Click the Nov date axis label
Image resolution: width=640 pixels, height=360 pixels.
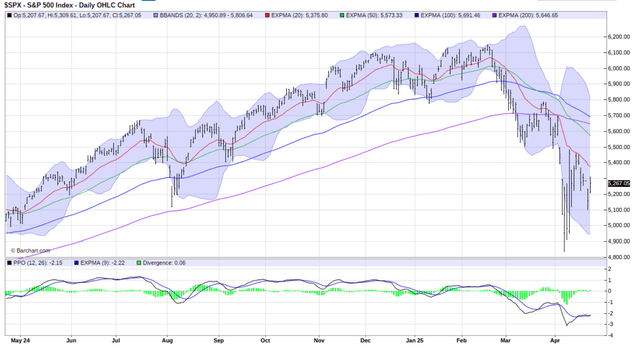(319, 340)
